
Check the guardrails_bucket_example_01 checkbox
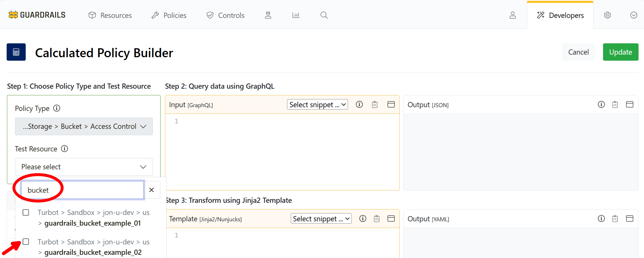pyautogui.click(x=26, y=212)
